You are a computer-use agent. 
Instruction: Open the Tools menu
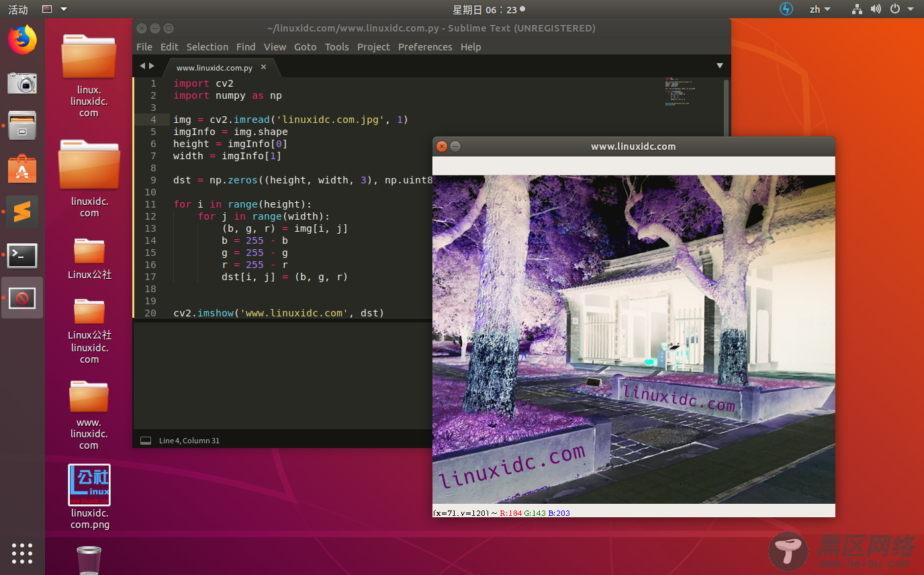click(337, 47)
